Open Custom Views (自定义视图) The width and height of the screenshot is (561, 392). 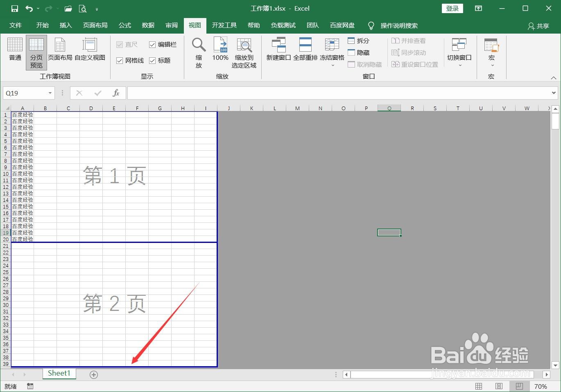pyautogui.click(x=90, y=50)
